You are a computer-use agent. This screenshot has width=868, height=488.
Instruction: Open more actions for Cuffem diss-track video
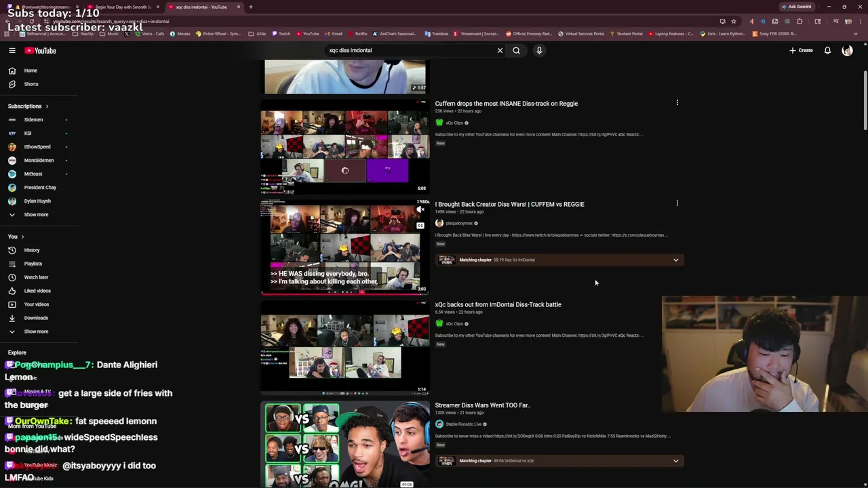(x=677, y=103)
